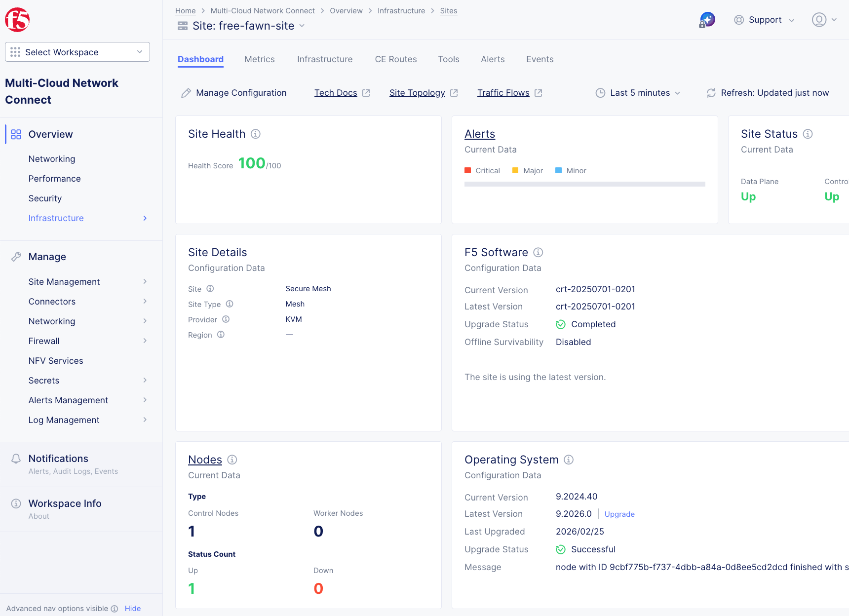Expand Connectors submenu
The image size is (849, 616).
click(x=88, y=302)
